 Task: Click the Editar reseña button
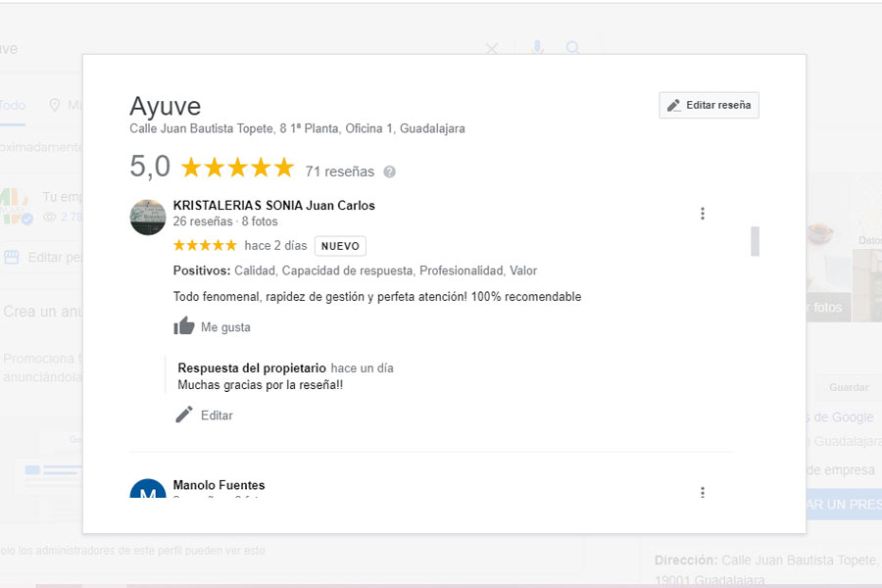pos(709,105)
